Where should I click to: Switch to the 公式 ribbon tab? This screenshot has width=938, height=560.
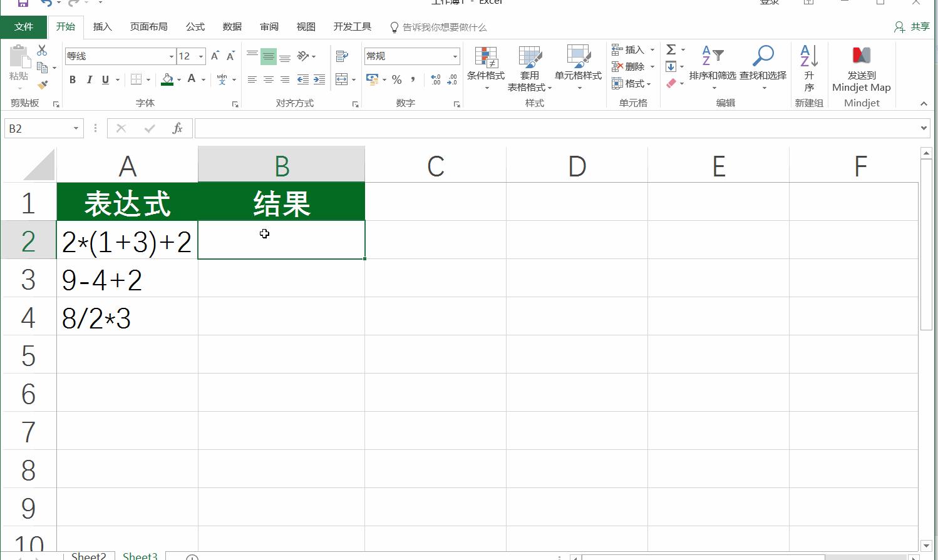tap(195, 27)
